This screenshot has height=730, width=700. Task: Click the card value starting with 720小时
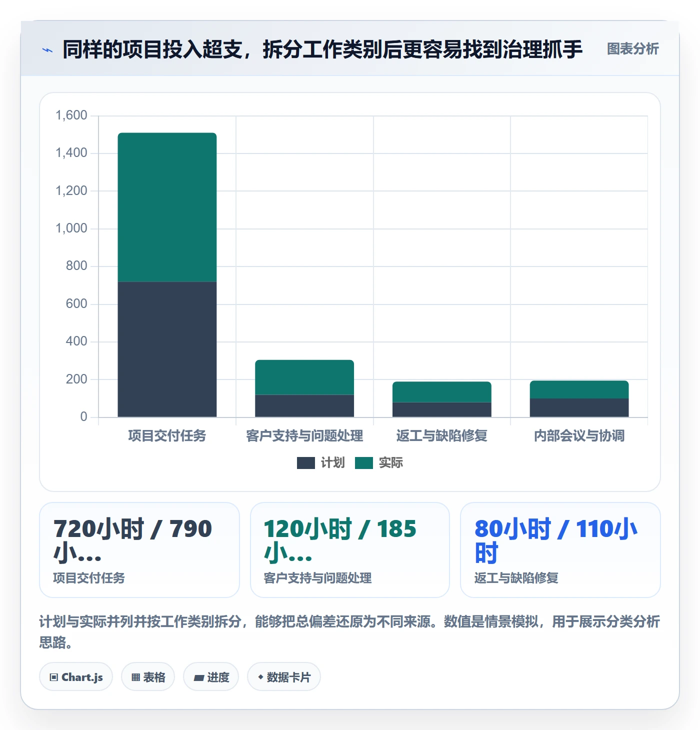[133, 540]
